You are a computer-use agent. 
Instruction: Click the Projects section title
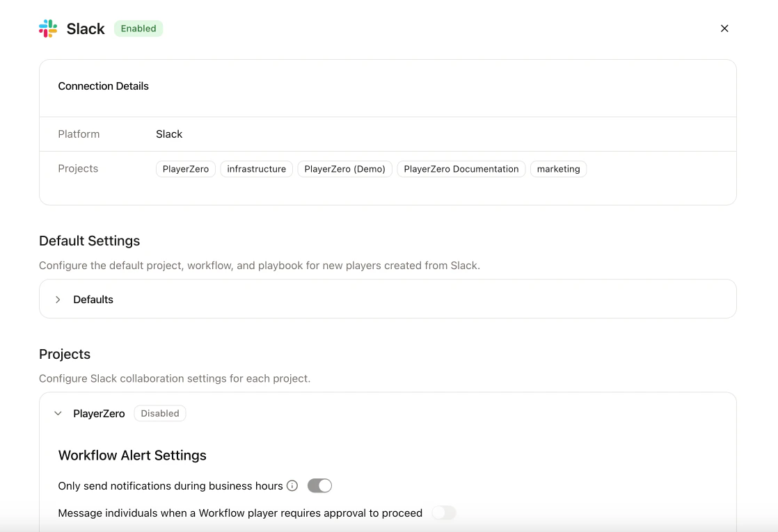click(x=65, y=354)
